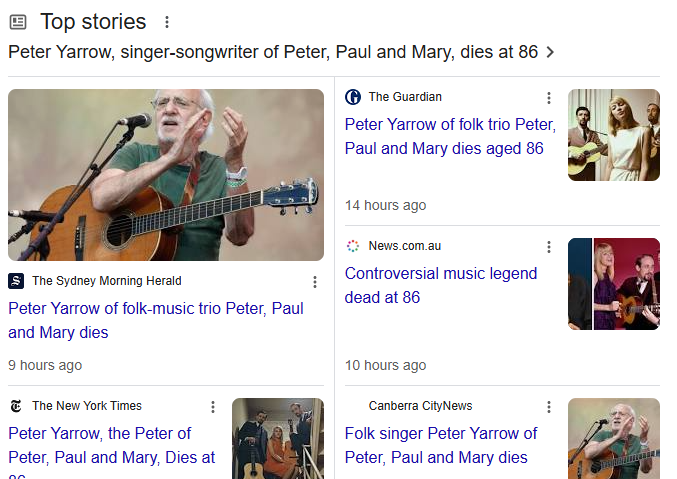Click The New York Times logo icon
677x479 pixels.
point(16,406)
